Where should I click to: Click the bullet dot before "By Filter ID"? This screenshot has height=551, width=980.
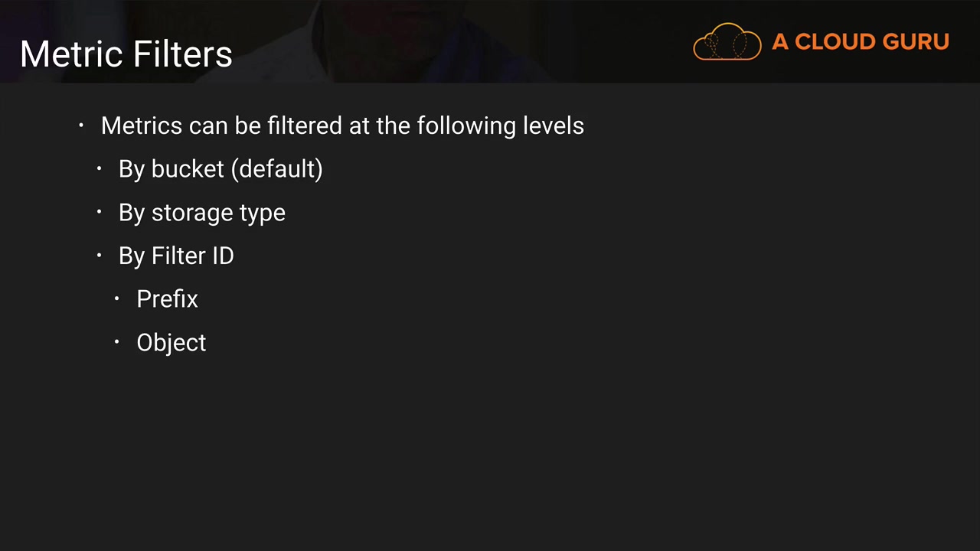(100, 255)
